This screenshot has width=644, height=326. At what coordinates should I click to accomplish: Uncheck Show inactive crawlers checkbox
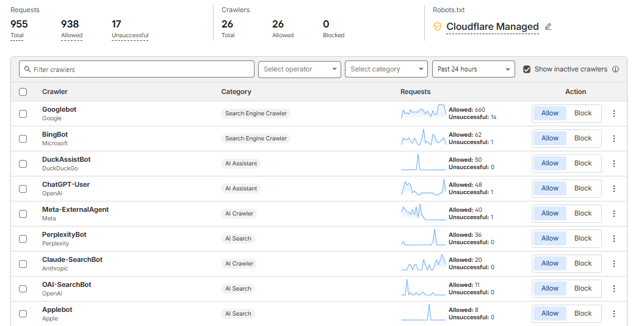[x=527, y=70]
